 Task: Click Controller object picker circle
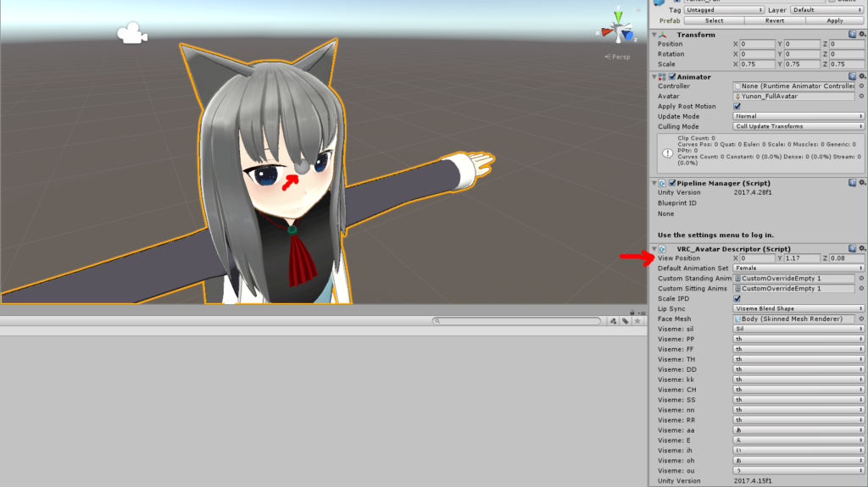coord(861,86)
